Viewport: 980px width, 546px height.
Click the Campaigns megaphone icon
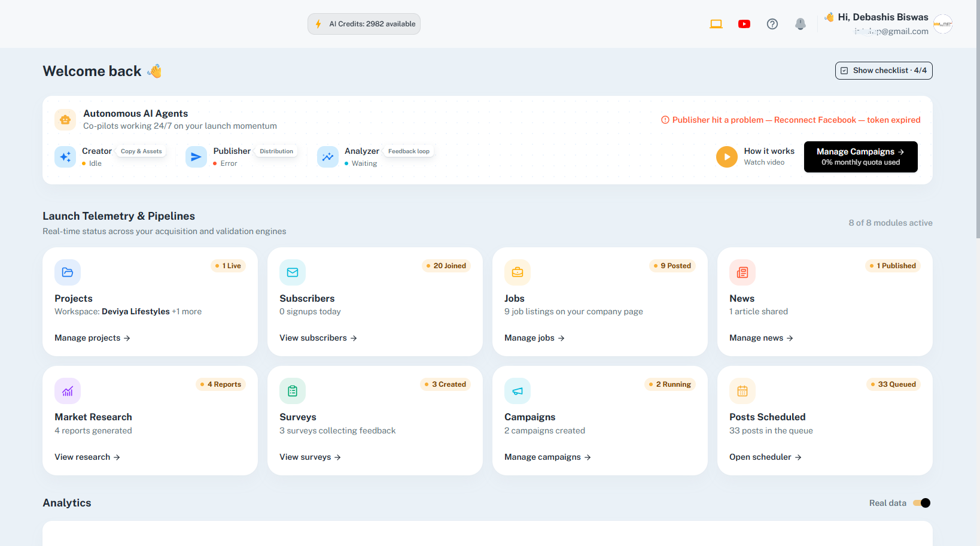coord(518,391)
